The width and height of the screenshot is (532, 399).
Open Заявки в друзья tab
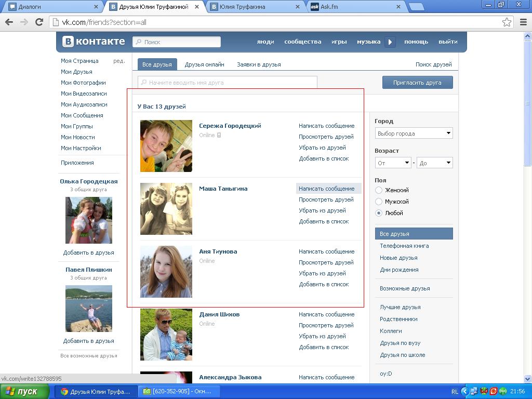coord(259,64)
